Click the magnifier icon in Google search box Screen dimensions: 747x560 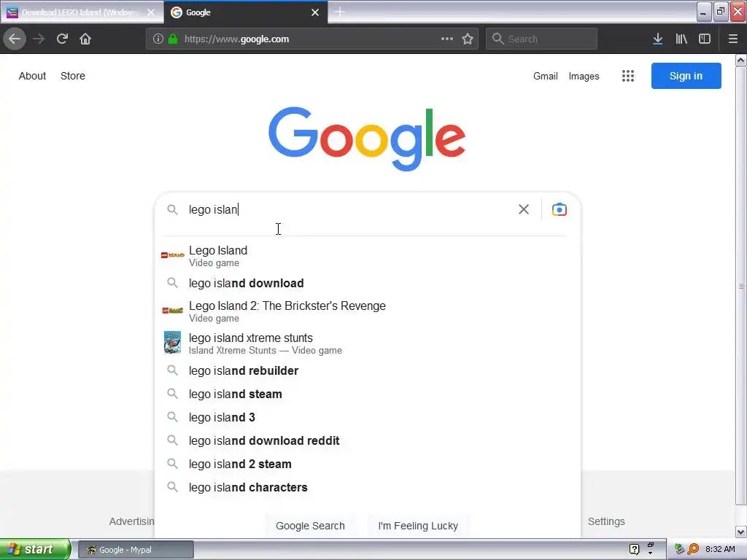point(172,209)
